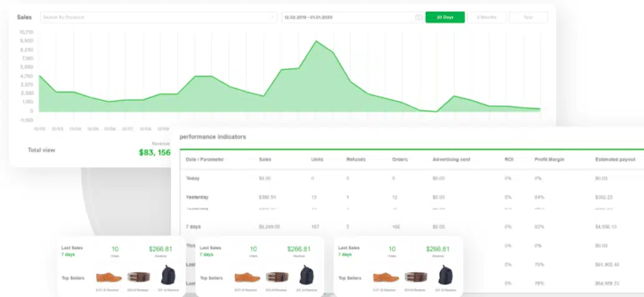Click the 78% Profit Margin cell
The height and width of the screenshot is (297, 644).
[539, 283]
